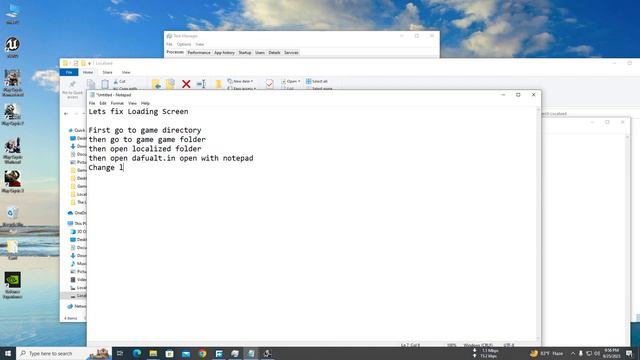The width and height of the screenshot is (640, 360).
Task: Select OneDrive in Explorer sidebar
Action: 77,213
